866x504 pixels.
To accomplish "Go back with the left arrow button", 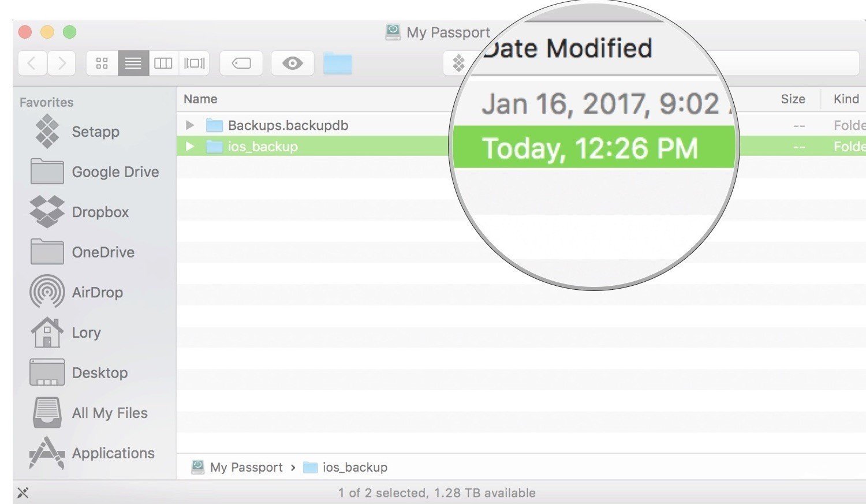I will pos(32,63).
